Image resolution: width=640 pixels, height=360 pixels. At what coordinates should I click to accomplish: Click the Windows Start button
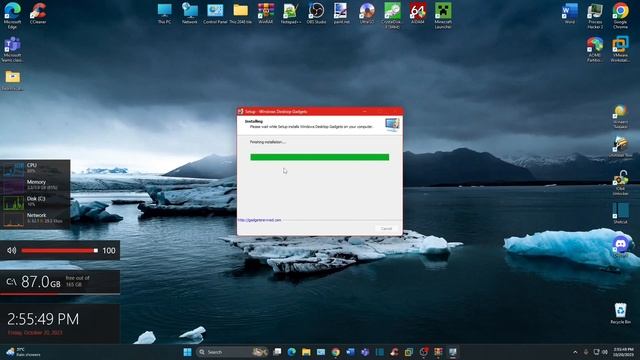pos(187,352)
